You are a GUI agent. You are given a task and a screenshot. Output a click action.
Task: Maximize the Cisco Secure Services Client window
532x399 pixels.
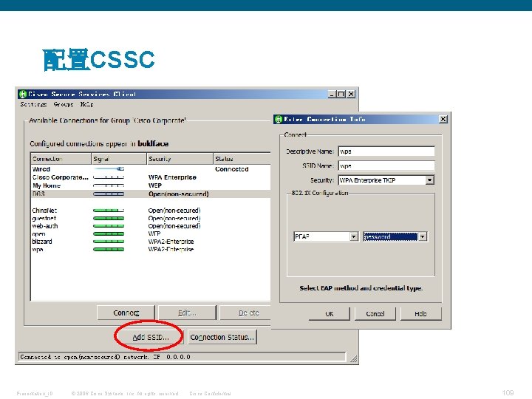point(341,94)
